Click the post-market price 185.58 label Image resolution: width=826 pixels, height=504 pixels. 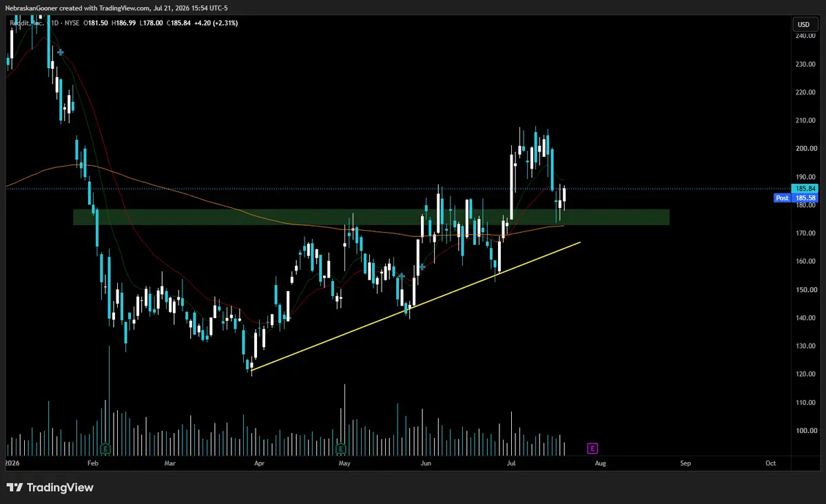coord(805,198)
